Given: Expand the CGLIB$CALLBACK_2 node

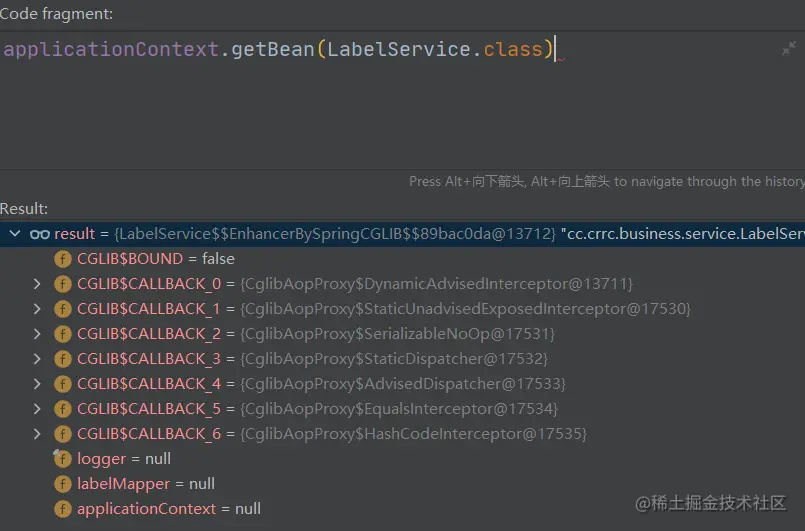Looking at the screenshot, I should tap(37, 334).
